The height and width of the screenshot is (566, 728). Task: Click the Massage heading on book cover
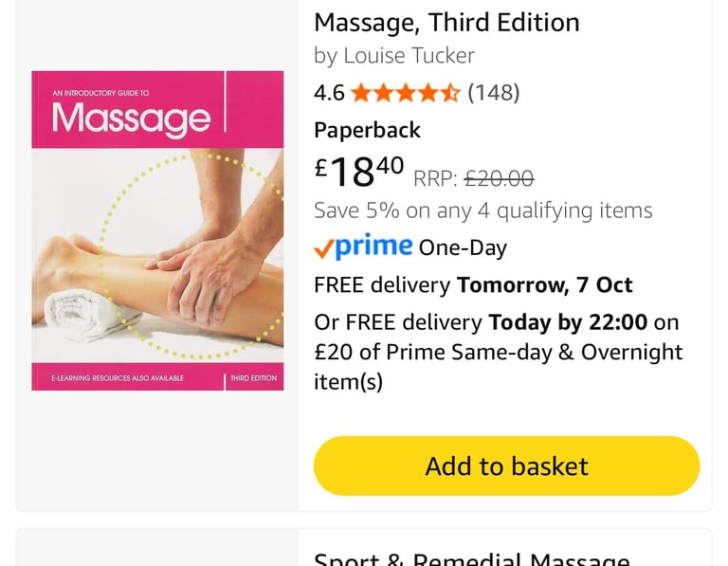(x=132, y=119)
